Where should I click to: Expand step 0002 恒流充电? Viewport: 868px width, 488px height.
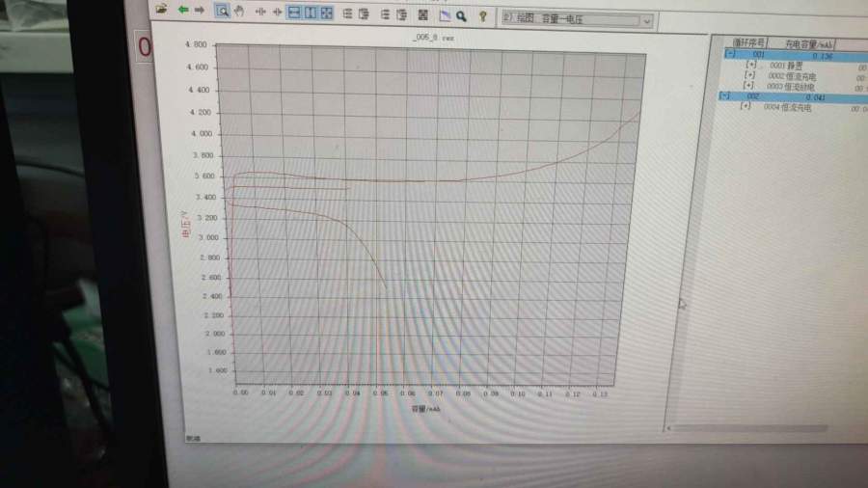click(x=749, y=74)
